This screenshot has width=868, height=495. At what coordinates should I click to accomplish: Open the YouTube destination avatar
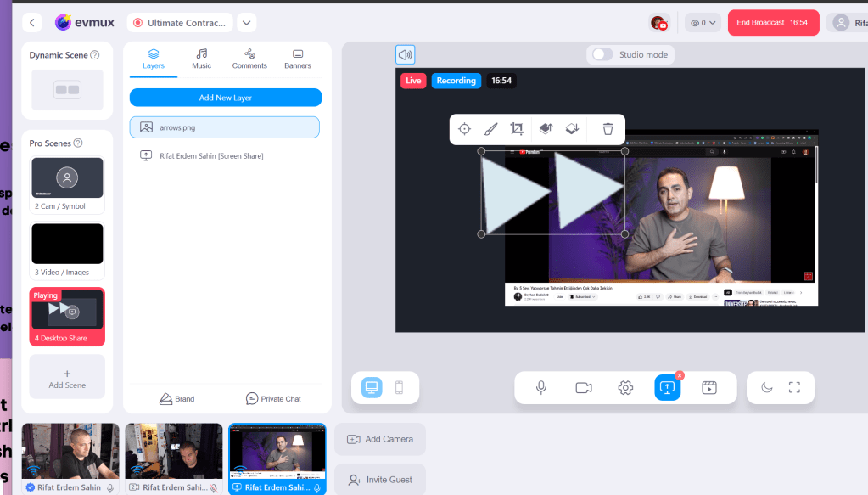658,23
